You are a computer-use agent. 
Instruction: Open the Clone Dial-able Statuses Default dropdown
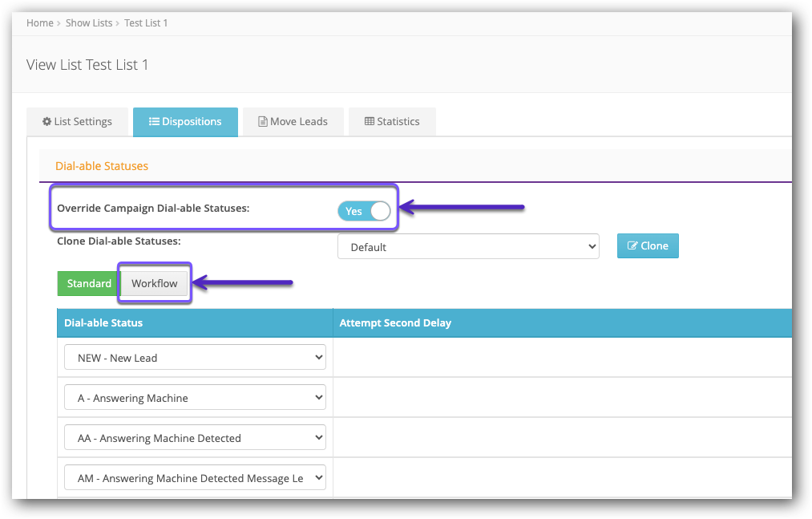click(468, 247)
